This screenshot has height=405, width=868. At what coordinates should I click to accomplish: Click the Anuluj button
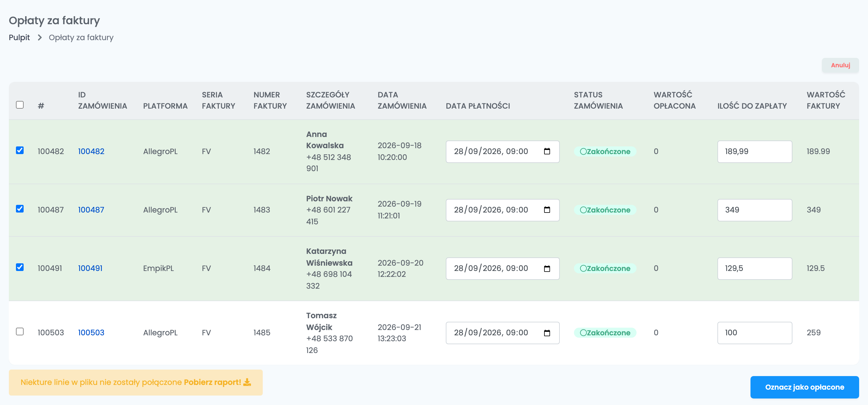pyautogui.click(x=840, y=65)
